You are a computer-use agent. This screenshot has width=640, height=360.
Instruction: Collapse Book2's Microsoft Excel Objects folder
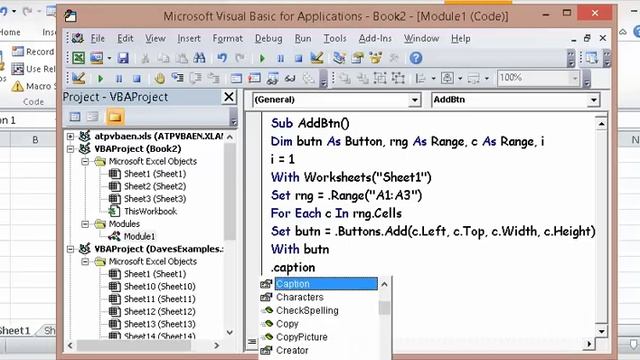point(85,161)
